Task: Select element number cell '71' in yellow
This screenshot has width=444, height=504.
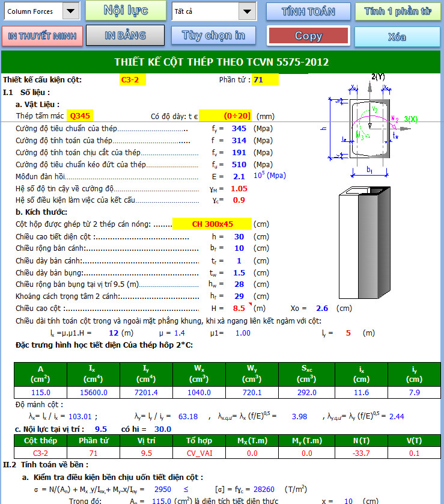Action: pyautogui.click(x=265, y=80)
